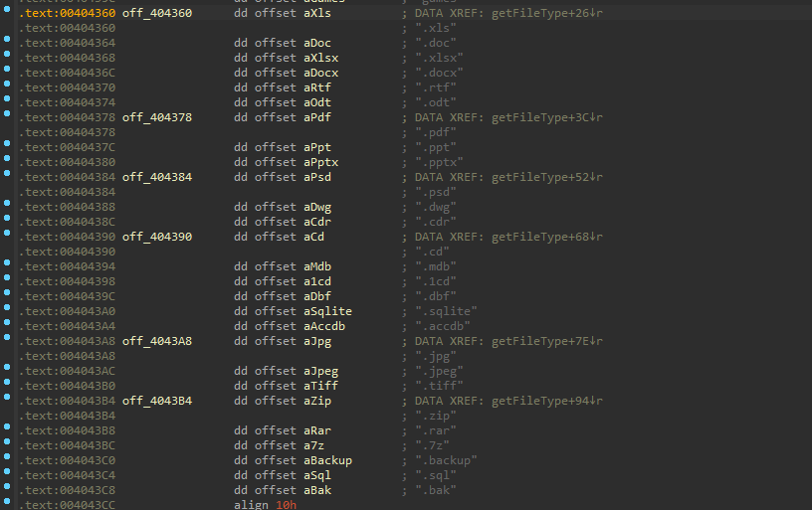Click breakpoint dot beside address 00404388
Image resolution: width=812 pixels, height=510 pixels.
pos(7,203)
